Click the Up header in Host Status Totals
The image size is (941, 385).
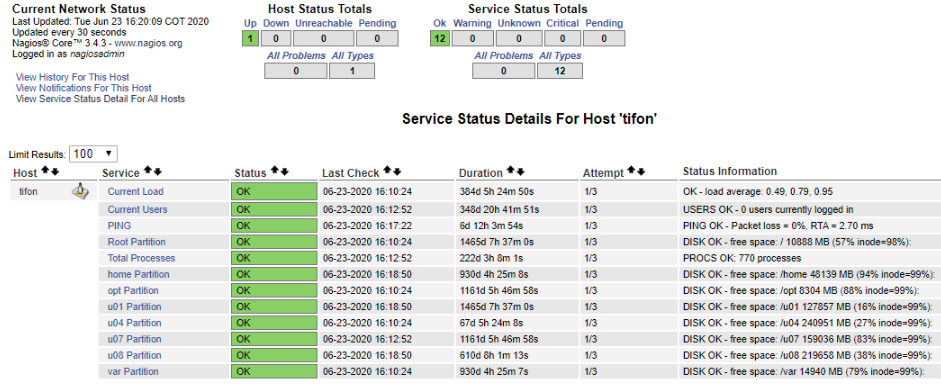[250, 23]
